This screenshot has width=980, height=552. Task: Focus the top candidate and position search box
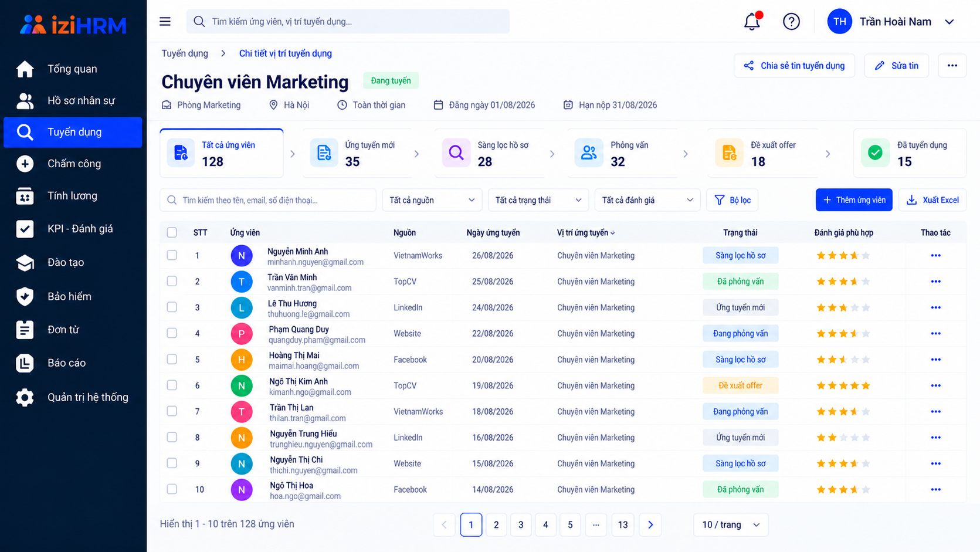click(348, 22)
